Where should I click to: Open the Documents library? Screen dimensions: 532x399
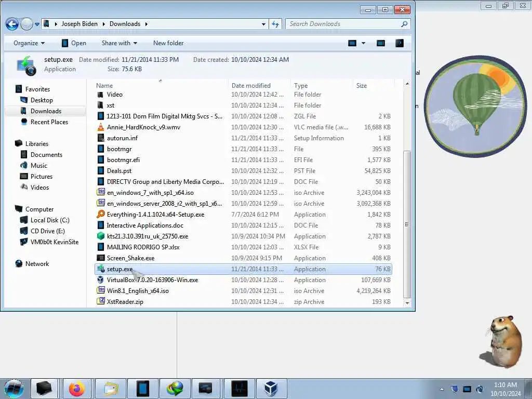pos(46,155)
